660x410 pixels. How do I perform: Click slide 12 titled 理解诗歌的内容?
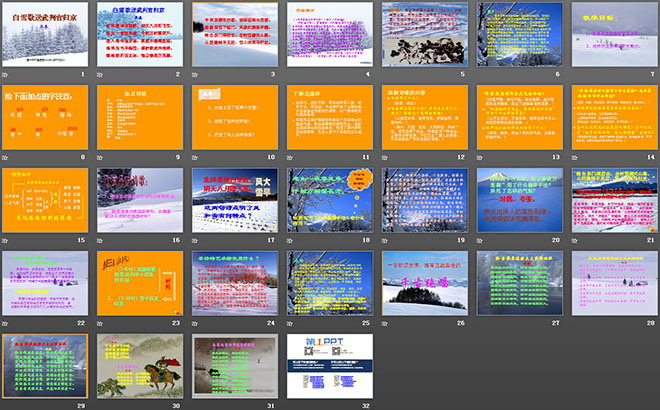point(421,117)
